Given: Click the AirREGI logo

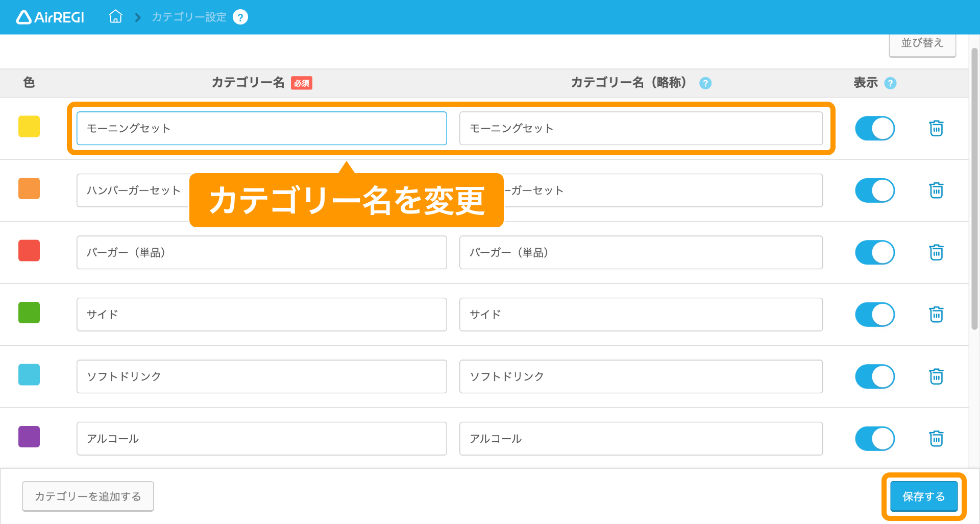Looking at the screenshot, I should click(50, 17).
